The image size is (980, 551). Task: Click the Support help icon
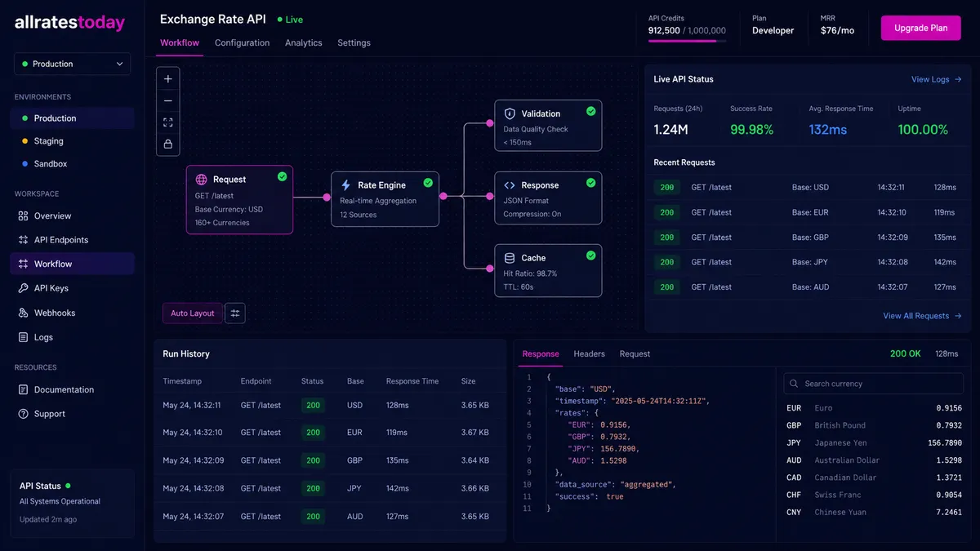(23, 414)
